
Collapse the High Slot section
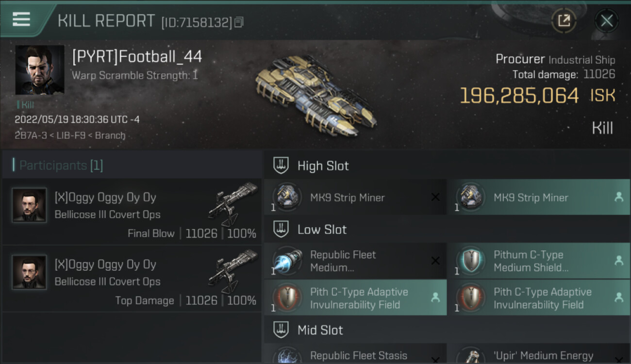click(281, 165)
